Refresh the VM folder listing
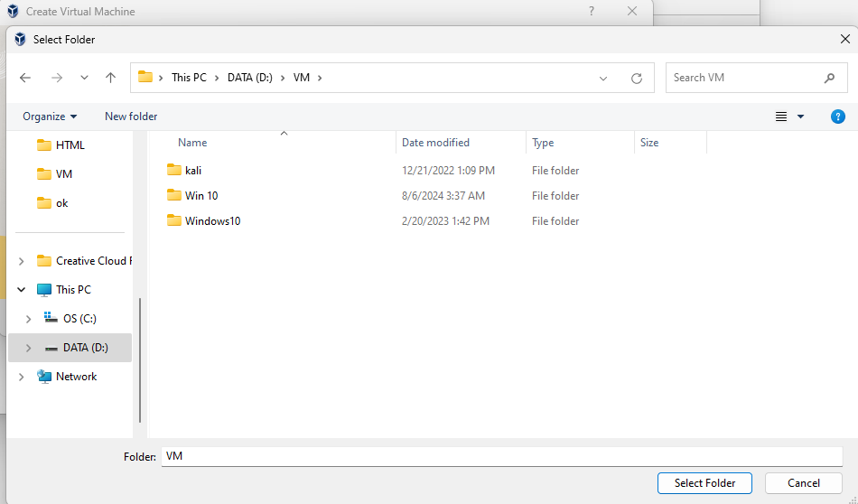 point(637,79)
